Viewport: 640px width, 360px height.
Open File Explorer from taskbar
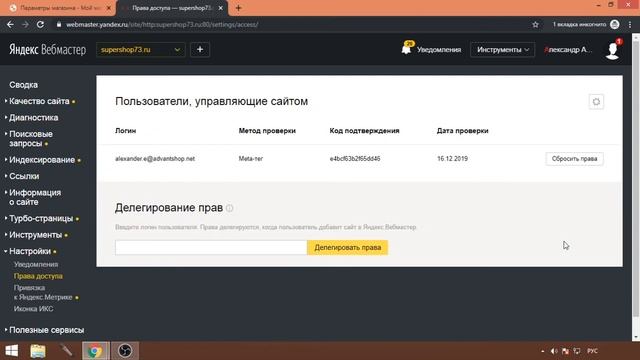38,351
